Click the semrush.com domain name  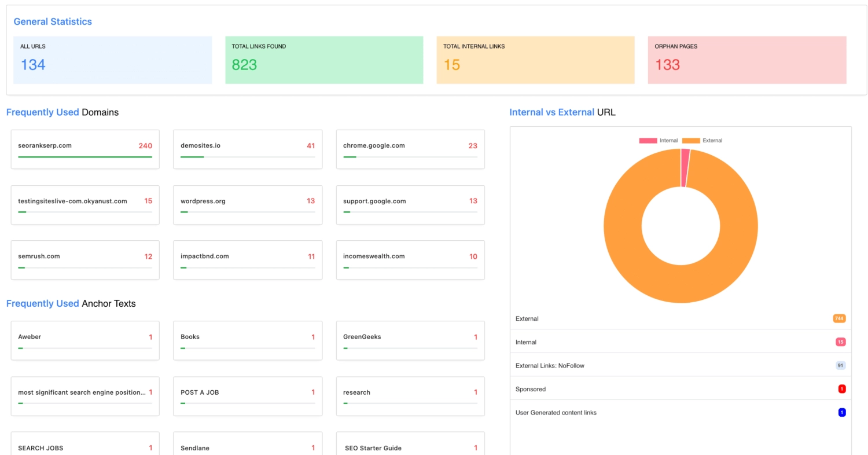39,256
